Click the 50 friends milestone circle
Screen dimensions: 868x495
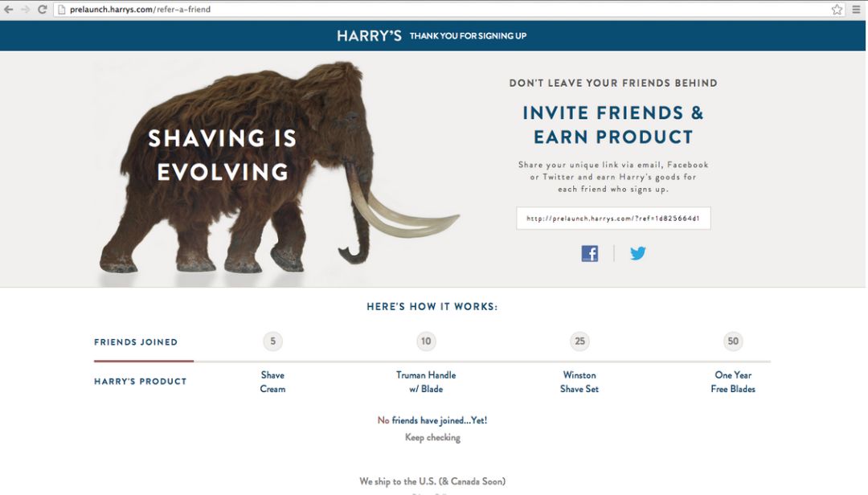click(x=733, y=341)
